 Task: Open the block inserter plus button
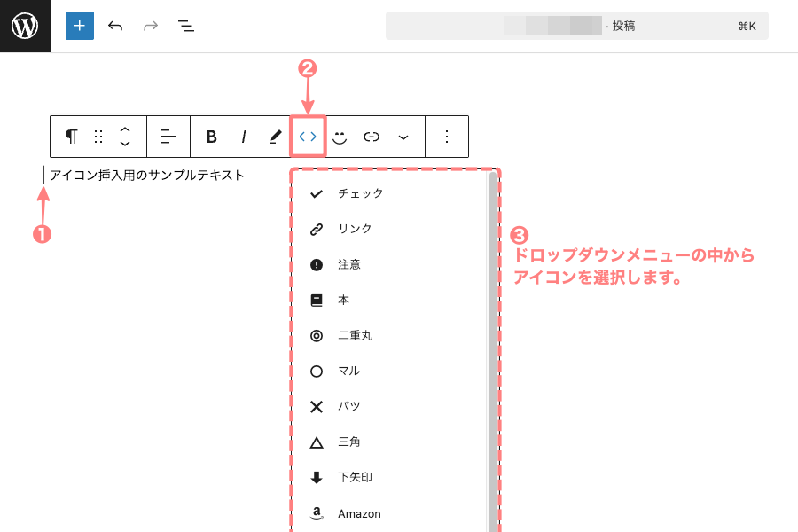(80, 26)
